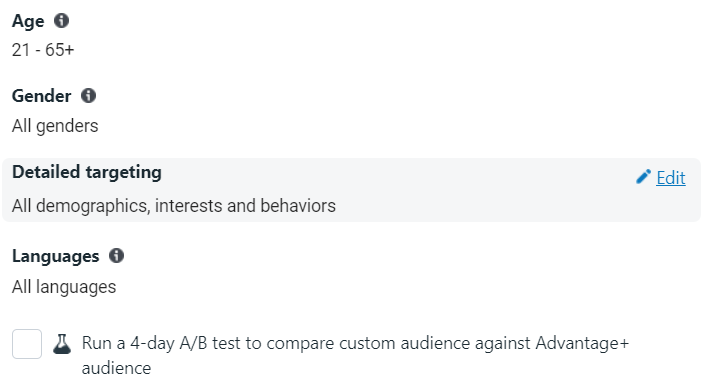Click the Run a 4-day A/B test label
The width and height of the screenshot is (707, 391).
[x=355, y=355]
